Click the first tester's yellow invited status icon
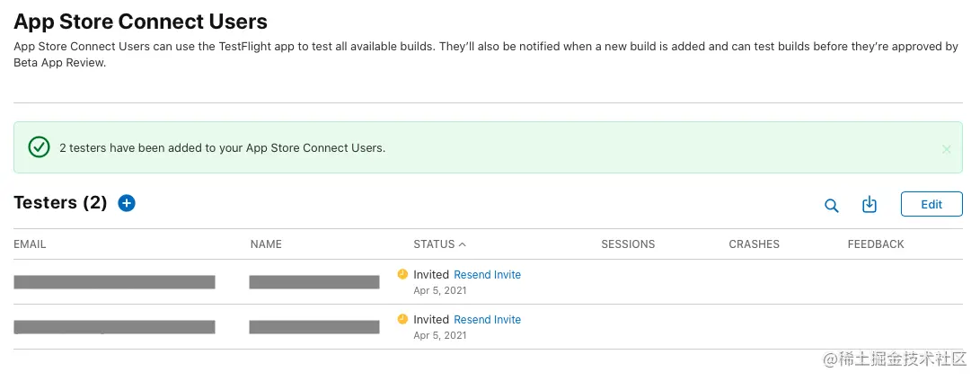The image size is (980, 381). point(402,274)
